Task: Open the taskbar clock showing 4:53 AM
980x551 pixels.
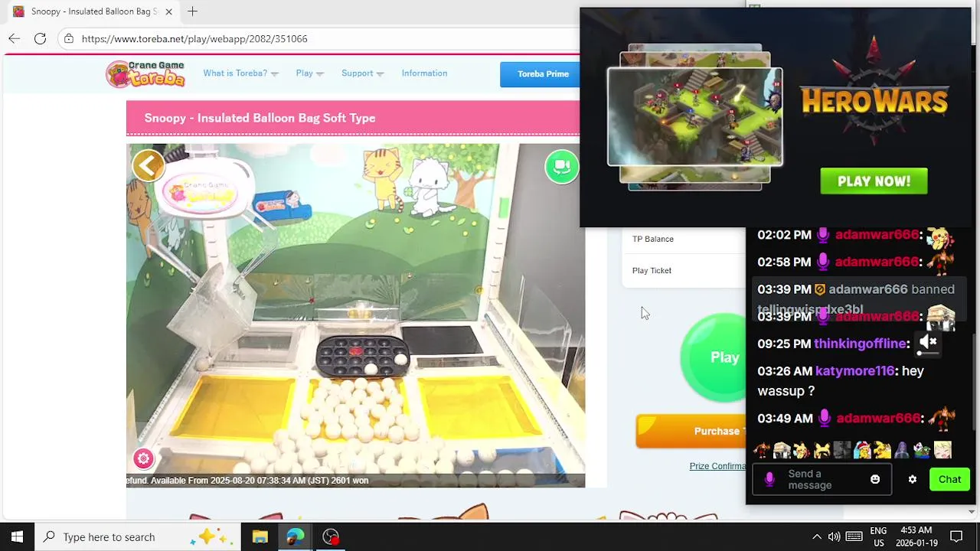Action: (x=916, y=536)
